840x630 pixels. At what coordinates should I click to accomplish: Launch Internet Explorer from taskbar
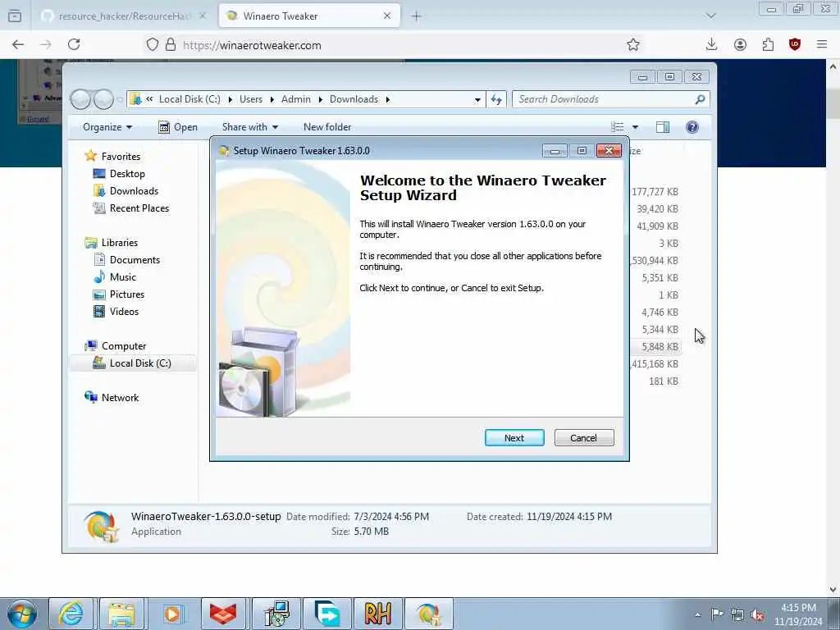click(x=71, y=614)
